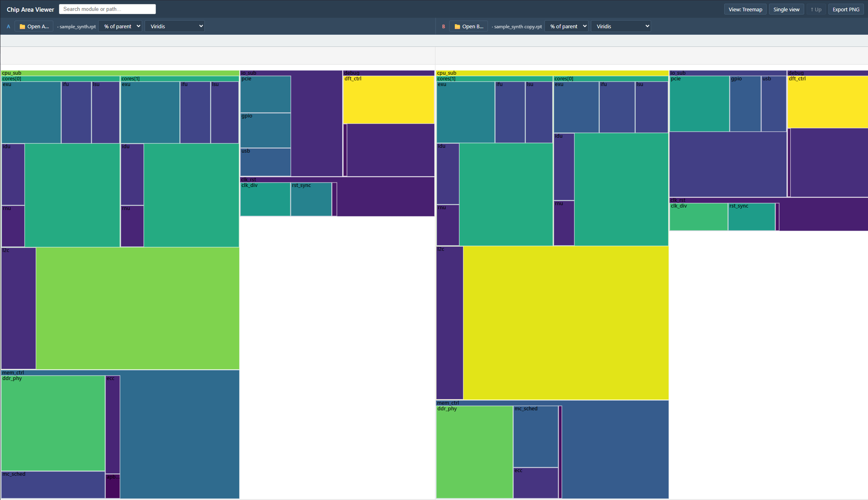Click the Open A folder button
868x500 pixels.
pos(34,26)
